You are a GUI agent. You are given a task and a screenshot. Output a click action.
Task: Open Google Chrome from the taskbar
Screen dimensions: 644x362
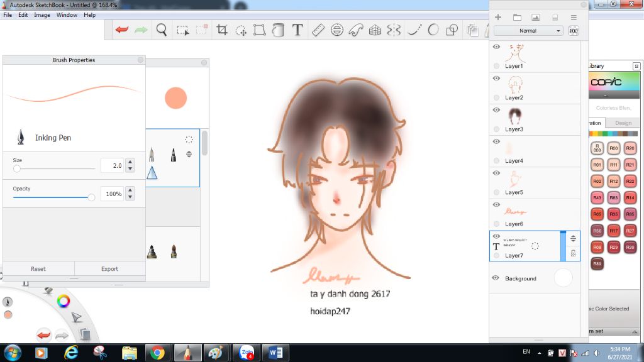[157, 353]
